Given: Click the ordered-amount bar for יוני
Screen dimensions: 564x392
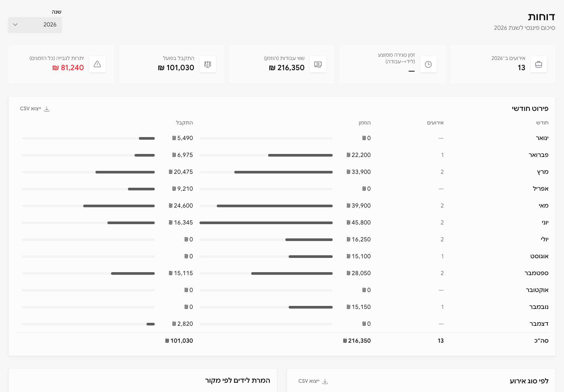Looking at the screenshot, I should (266, 223).
